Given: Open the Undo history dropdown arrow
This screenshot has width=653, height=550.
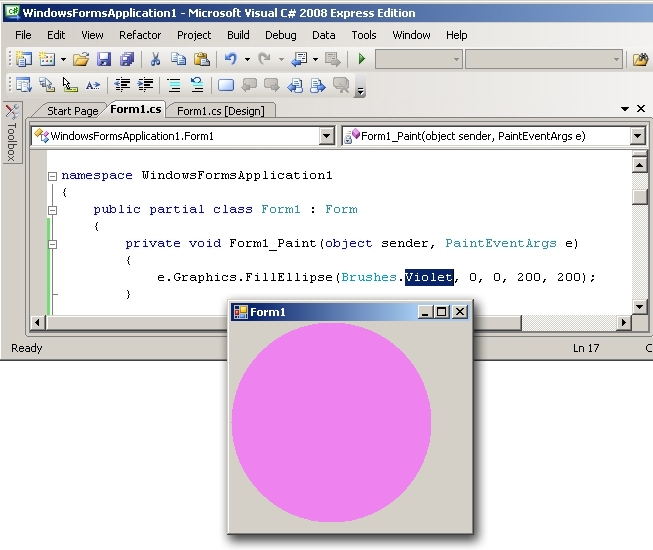Looking at the screenshot, I should point(247,59).
